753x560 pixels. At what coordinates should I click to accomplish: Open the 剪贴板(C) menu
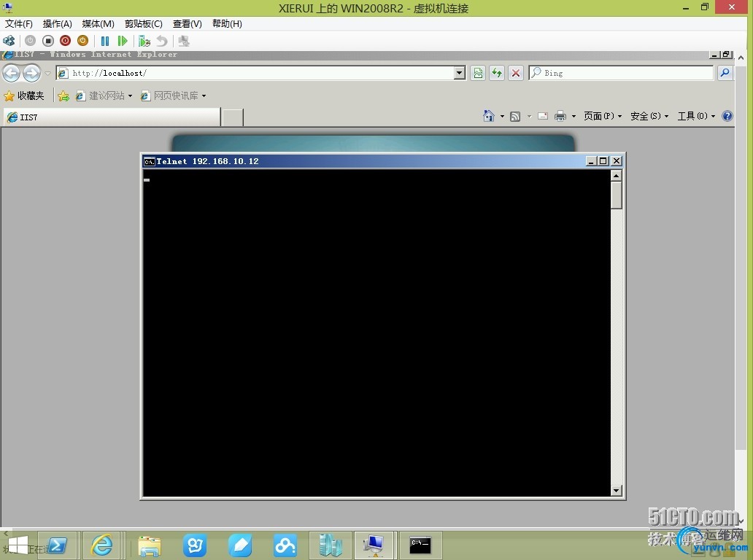tap(144, 23)
